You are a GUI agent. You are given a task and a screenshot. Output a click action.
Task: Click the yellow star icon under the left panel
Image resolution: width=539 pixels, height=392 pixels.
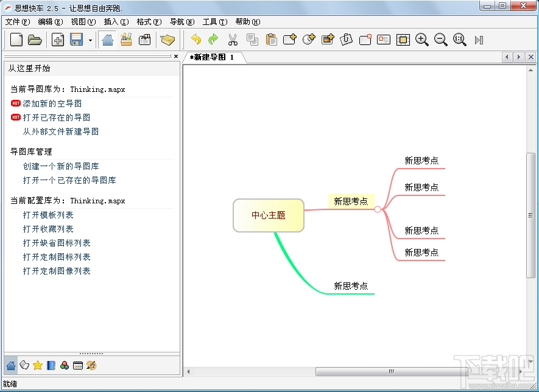[x=38, y=365]
